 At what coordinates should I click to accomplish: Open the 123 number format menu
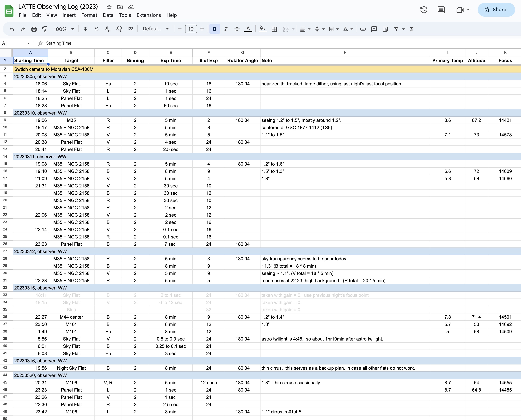[130, 29]
